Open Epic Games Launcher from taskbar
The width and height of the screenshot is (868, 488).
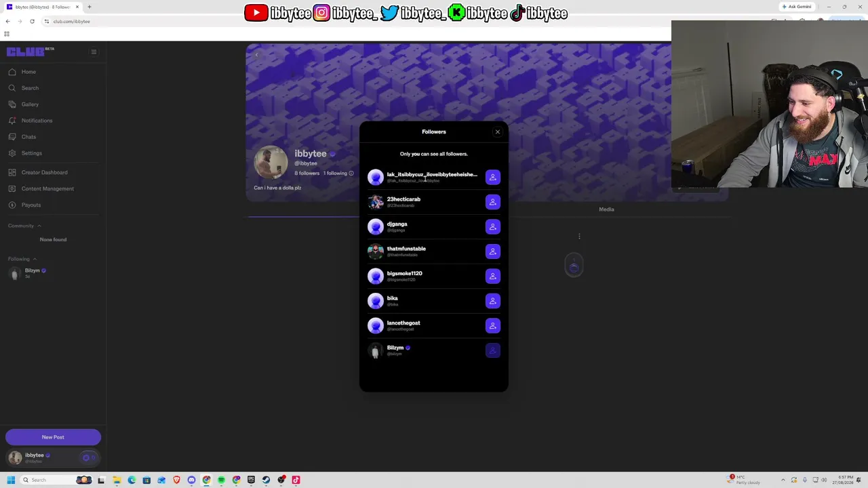251,480
